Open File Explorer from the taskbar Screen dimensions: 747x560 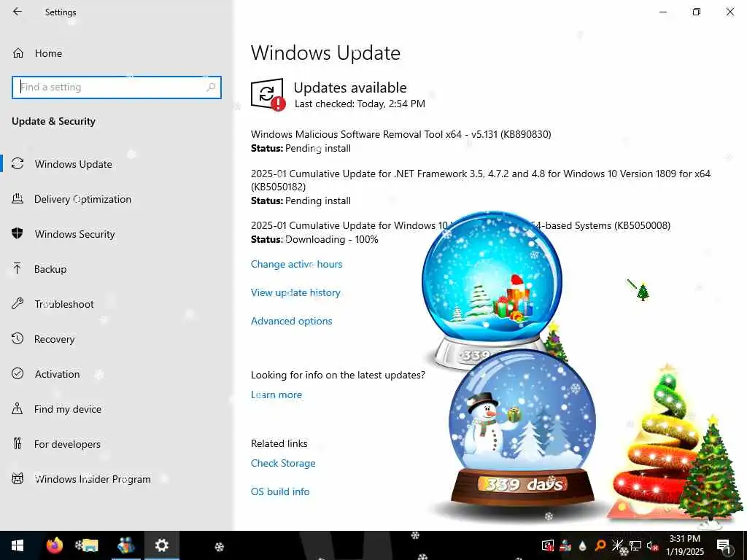coord(89,545)
